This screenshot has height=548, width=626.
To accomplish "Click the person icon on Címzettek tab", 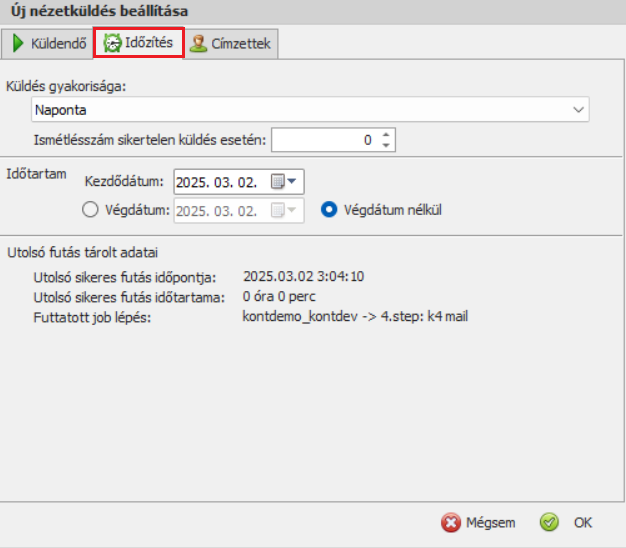I will pyautogui.click(x=199, y=44).
